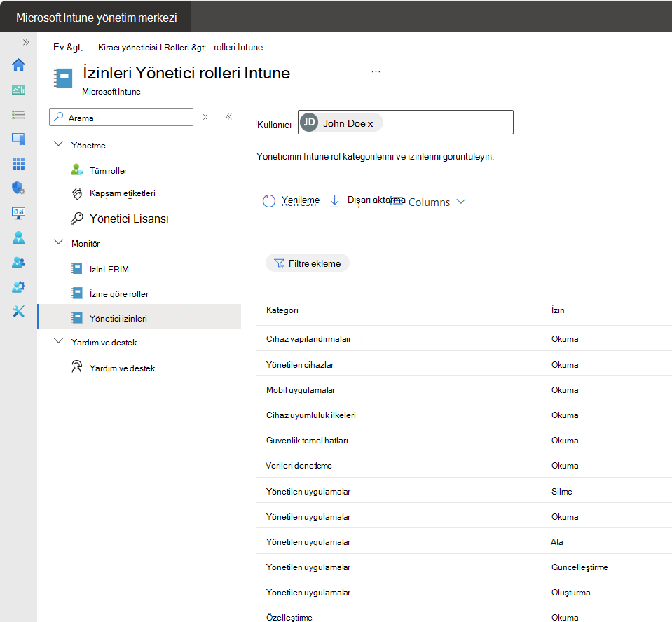Click the 'rolleri Intune' breadcrumb
The height and width of the screenshot is (622, 672).
click(x=238, y=48)
